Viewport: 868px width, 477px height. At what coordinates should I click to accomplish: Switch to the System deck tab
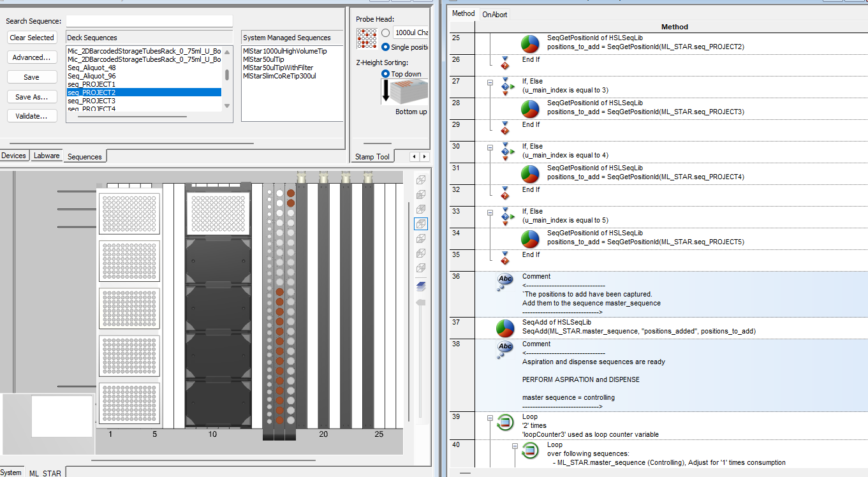click(x=11, y=473)
